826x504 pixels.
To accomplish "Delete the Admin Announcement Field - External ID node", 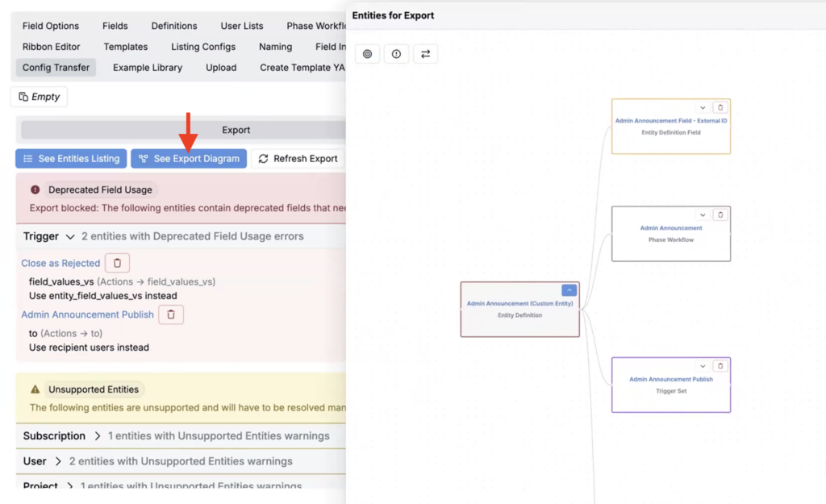I will (720, 107).
